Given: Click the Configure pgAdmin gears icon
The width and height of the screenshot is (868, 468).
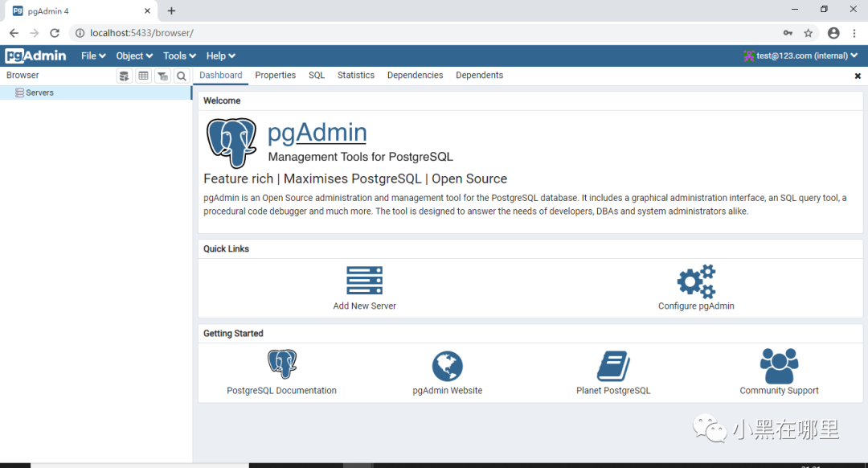Looking at the screenshot, I should 696,281.
